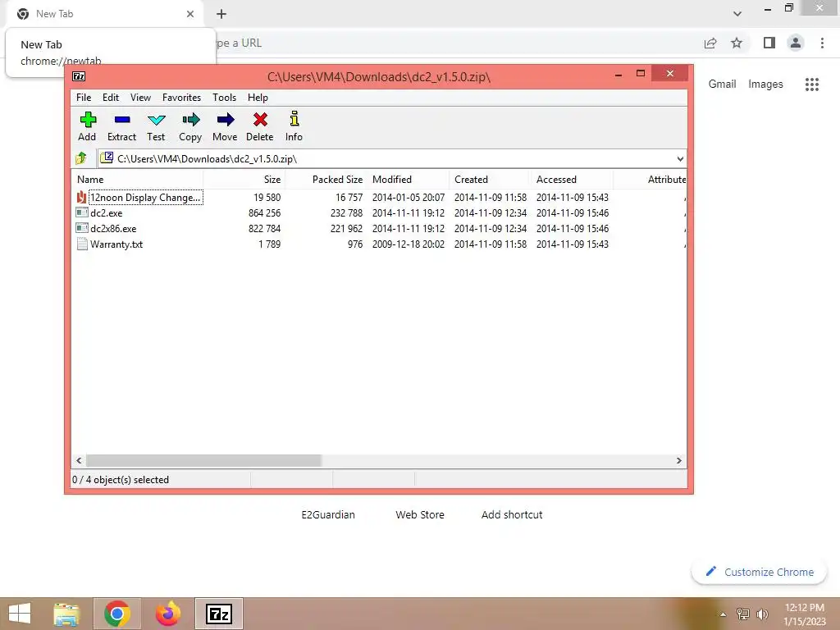Select the 12noon Display Change file icon
Viewport: 840px width, 630px height.
point(81,197)
